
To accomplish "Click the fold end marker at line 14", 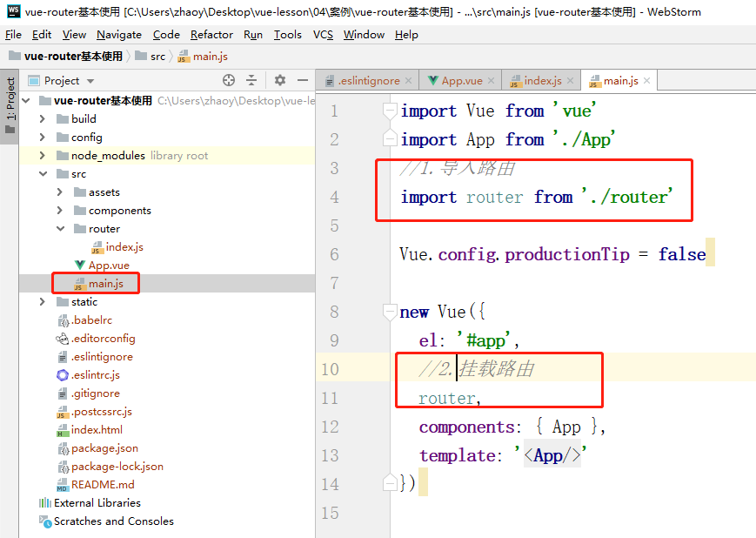I will coord(390,483).
